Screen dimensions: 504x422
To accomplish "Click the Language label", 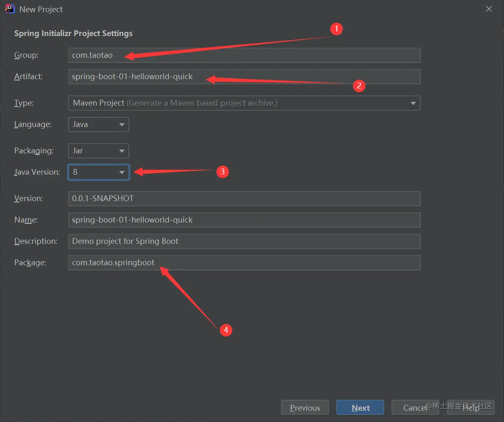I will [x=33, y=124].
